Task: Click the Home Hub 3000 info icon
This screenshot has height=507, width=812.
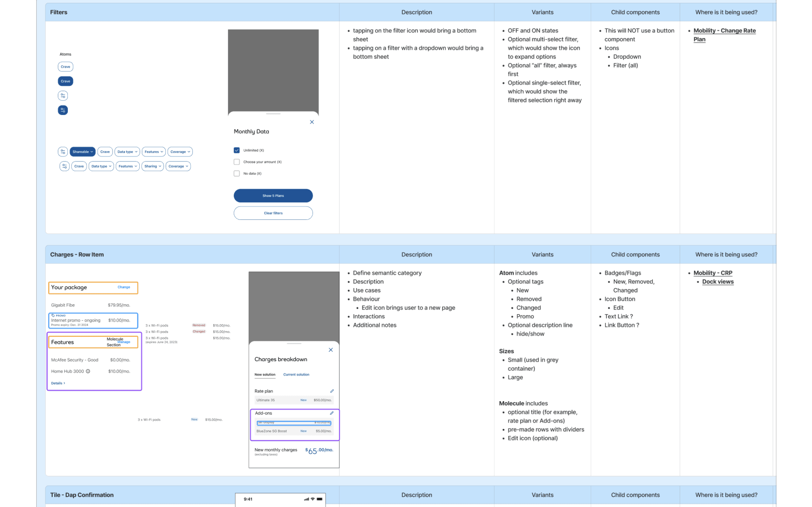Action: point(88,371)
